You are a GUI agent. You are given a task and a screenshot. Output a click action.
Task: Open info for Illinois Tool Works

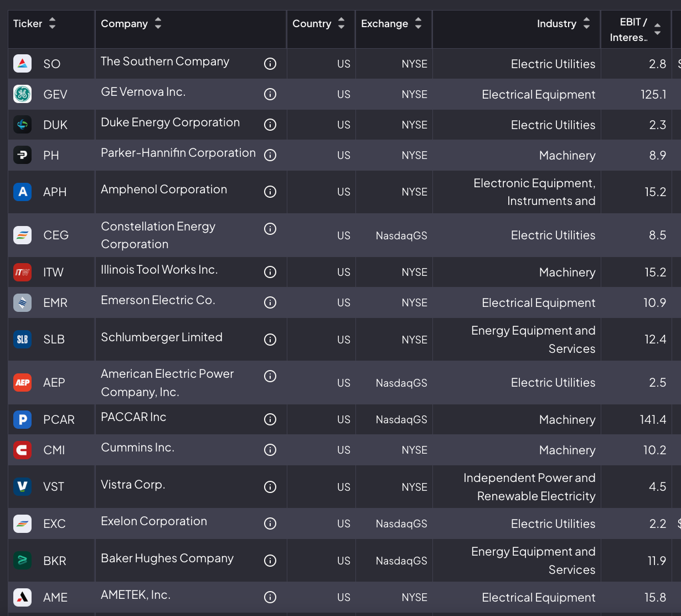[270, 272]
